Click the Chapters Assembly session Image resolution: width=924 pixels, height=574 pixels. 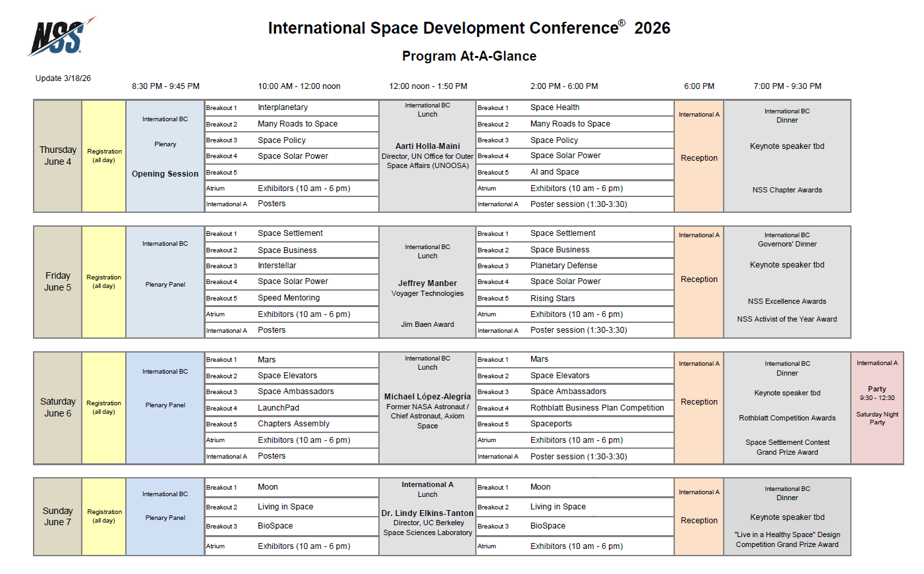293,424
